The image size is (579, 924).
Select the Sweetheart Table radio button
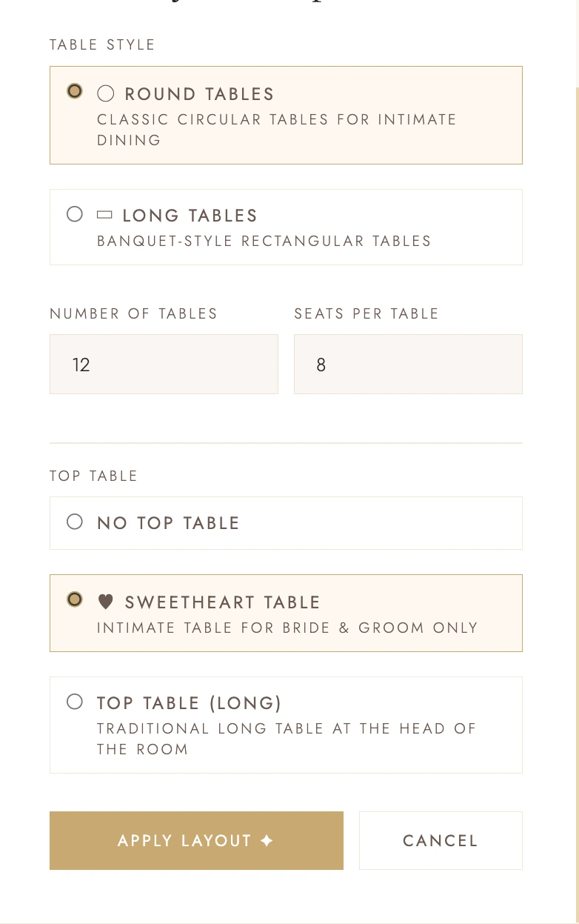coord(75,599)
